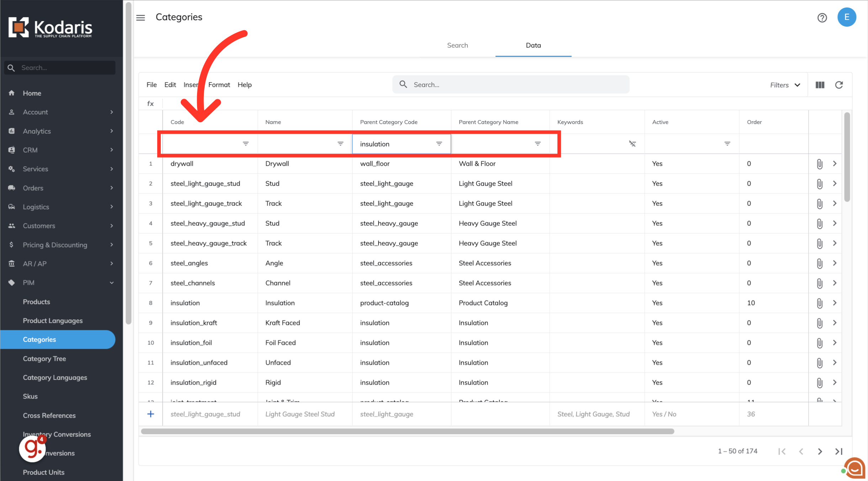
Task: Toggle the Keywords column filter icon
Action: 632,144
